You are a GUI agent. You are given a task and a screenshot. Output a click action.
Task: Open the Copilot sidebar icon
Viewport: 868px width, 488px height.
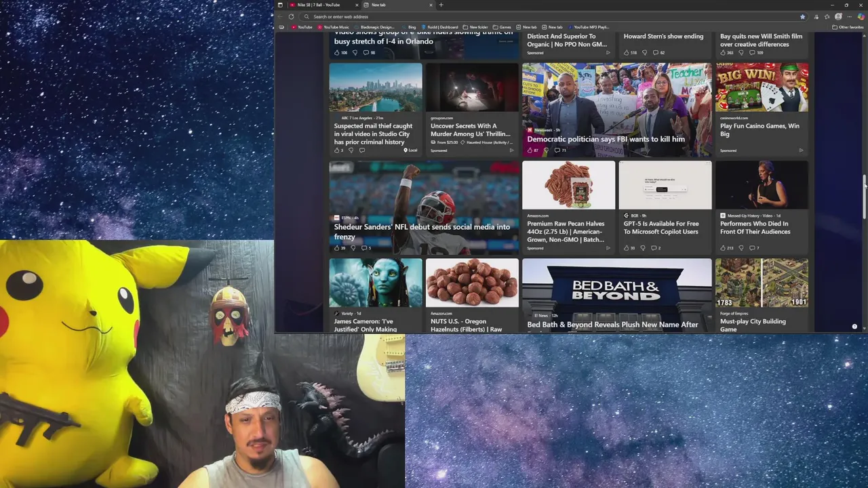(x=861, y=16)
